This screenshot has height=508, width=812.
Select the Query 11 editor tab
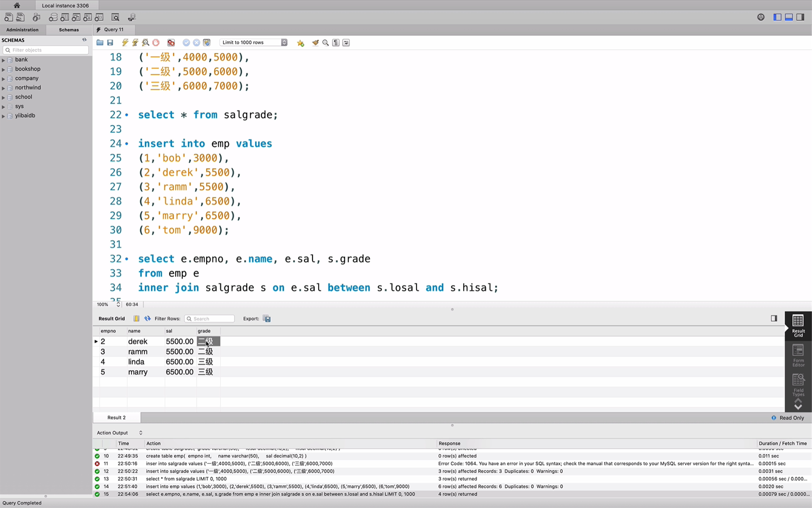coord(114,30)
